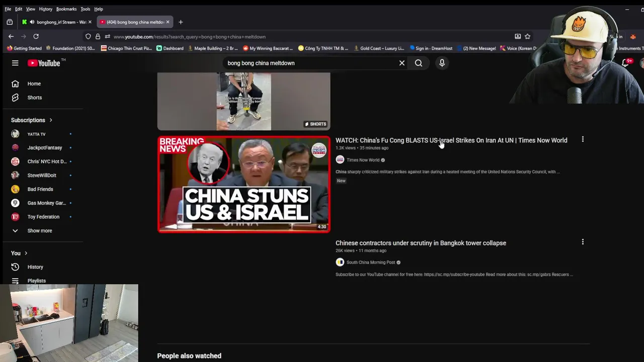The height and width of the screenshot is (362, 644).
Task: Open more options for the Bangkok tower video
Action: (583, 242)
